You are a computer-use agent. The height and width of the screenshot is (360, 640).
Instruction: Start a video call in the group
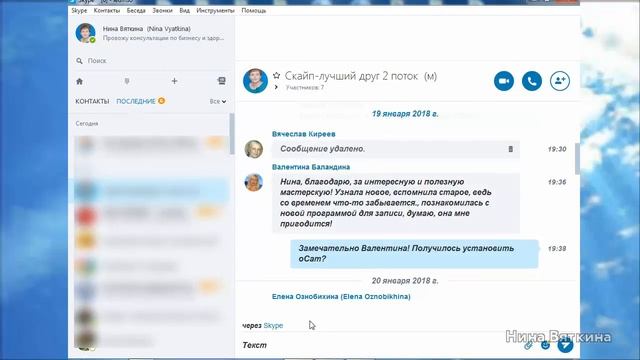pos(504,81)
